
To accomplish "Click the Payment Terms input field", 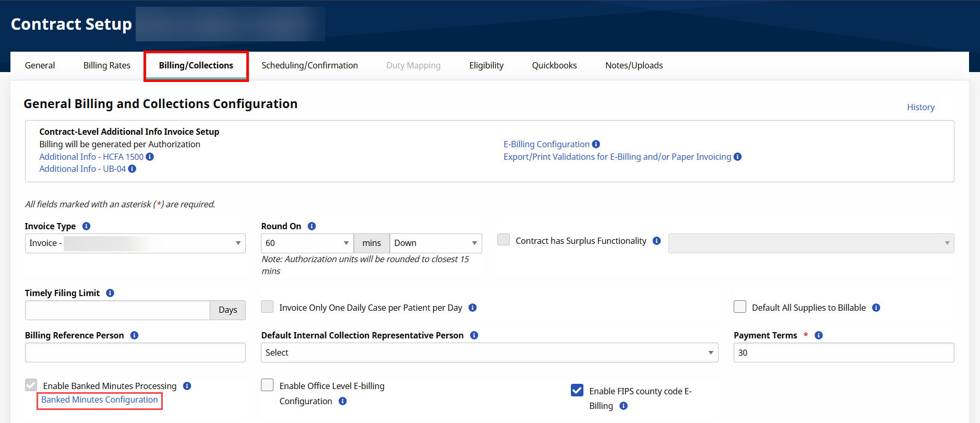I will tap(843, 352).
